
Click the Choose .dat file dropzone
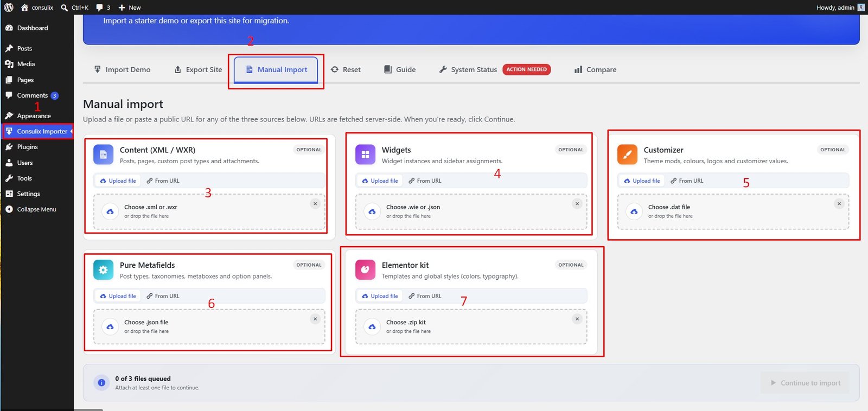[733, 211]
